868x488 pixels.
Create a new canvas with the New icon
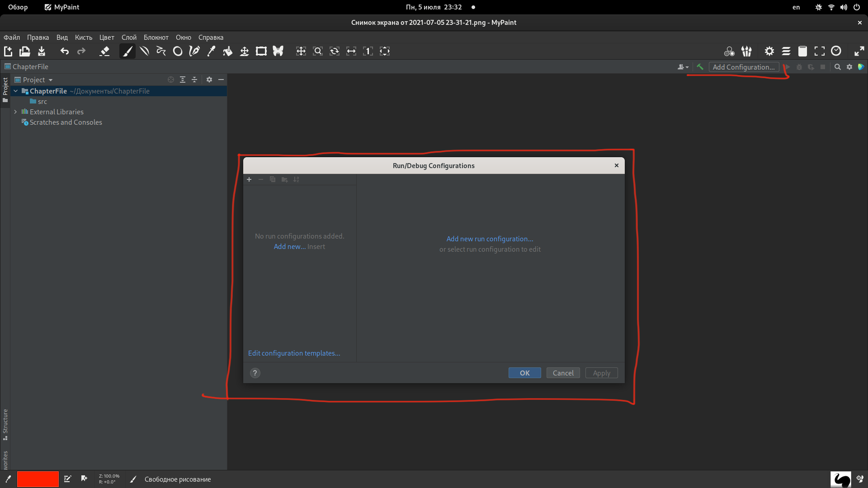pos(8,51)
